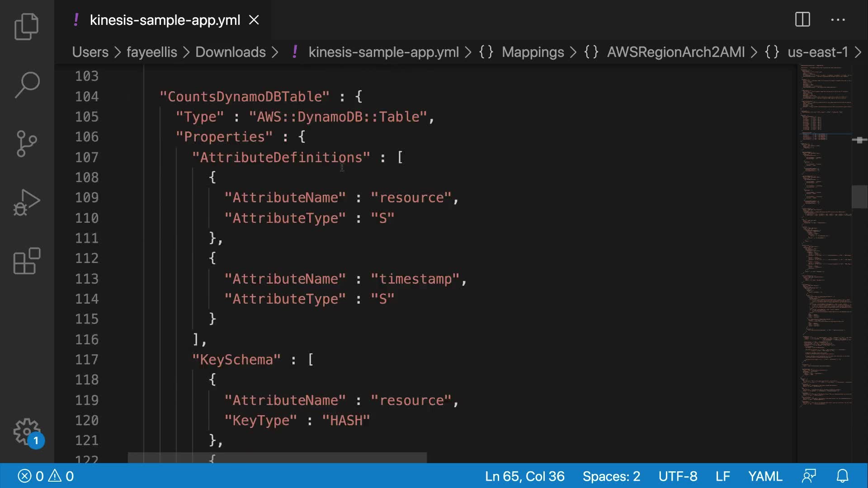Screen dimensions: 868x488
Task: Open the Source Control view
Action: tap(27, 143)
